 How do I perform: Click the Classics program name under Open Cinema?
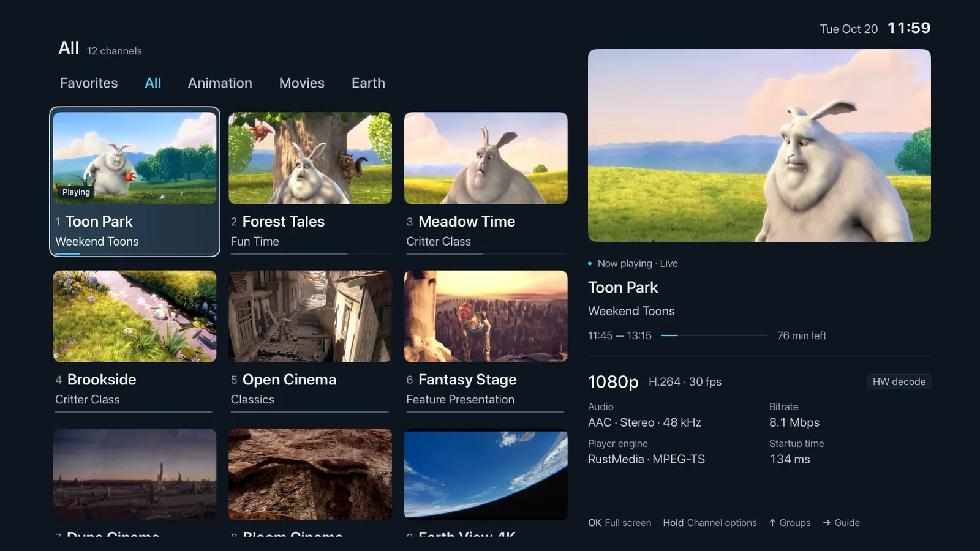coord(252,400)
